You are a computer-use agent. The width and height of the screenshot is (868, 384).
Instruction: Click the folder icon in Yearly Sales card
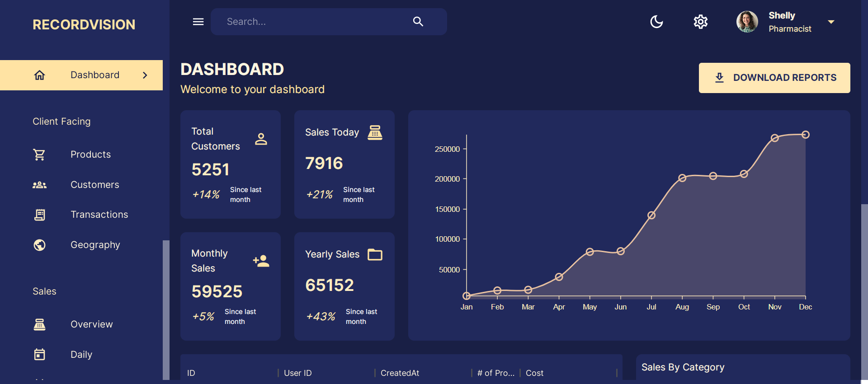[x=375, y=255]
